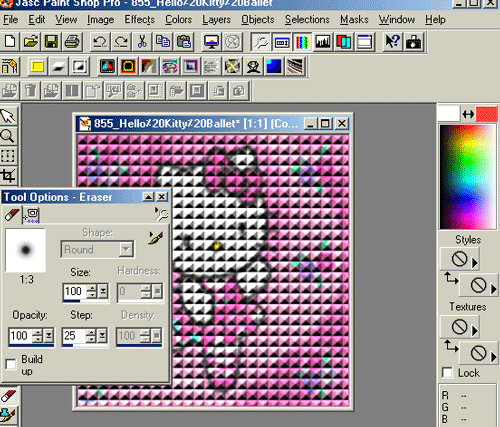This screenshot has width=500, height=427.
Task: Click the red background color swatch
Action: tap(486, 114)
